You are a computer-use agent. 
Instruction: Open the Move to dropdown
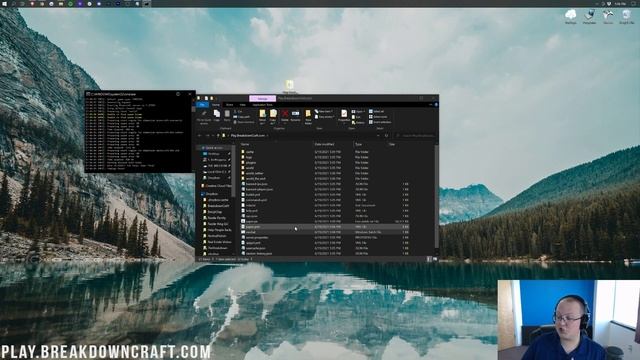(x=262, y=116)
